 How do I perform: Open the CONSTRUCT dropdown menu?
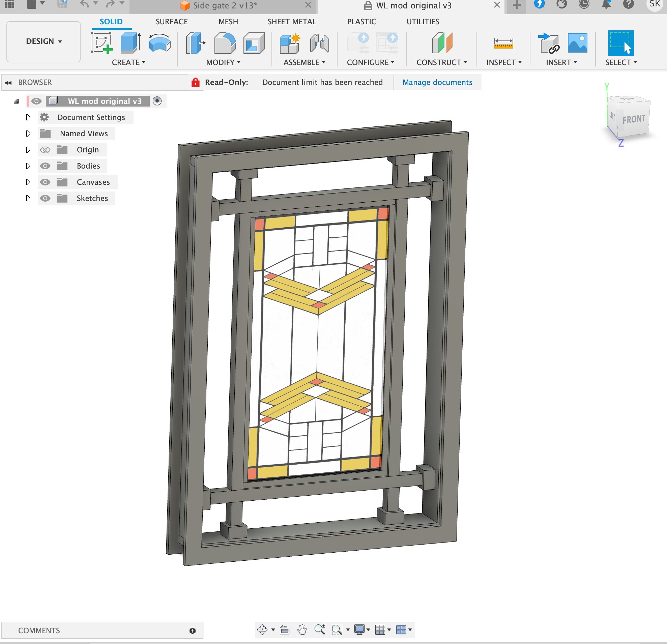(x=441, y=62)
